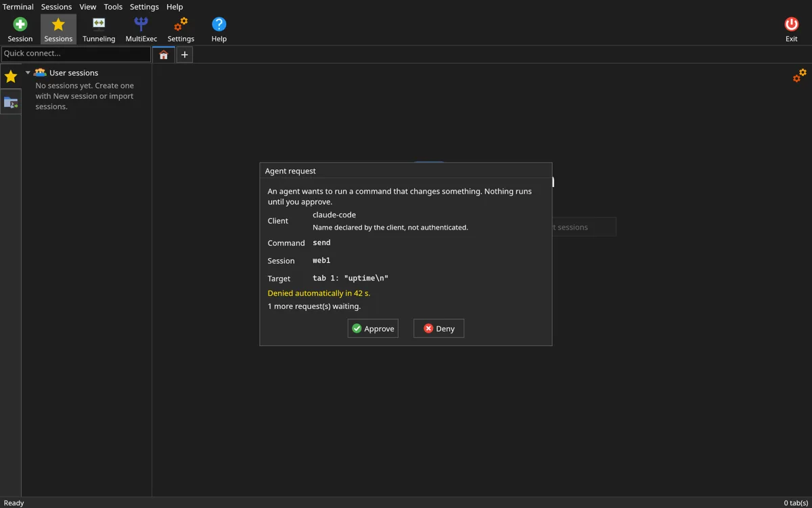Select the User sessions folder icon
Image resolution: width=812 pixels, height=508 pixels.
pyautogui.click(x=40, y=72)
